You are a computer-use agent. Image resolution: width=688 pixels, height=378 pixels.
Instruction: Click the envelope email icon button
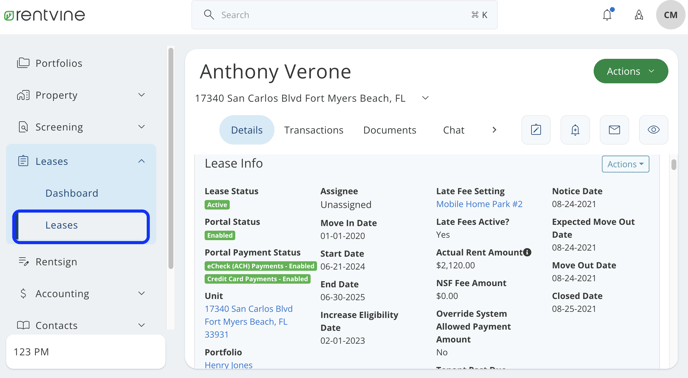614,130
